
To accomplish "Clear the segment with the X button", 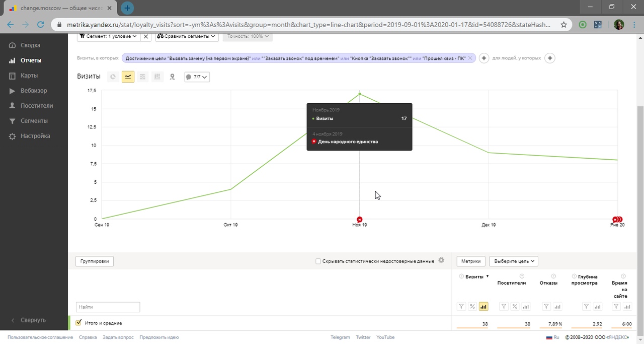I will (146, 36).
